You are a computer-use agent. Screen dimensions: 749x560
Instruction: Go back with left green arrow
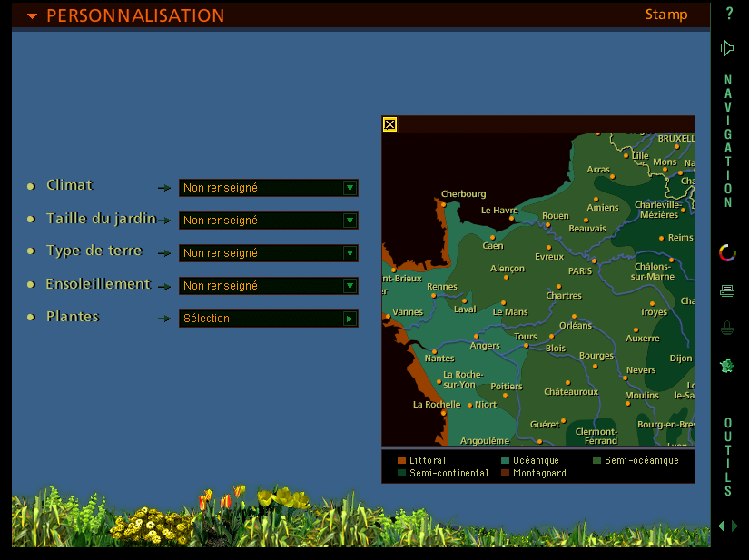[722, 526]
